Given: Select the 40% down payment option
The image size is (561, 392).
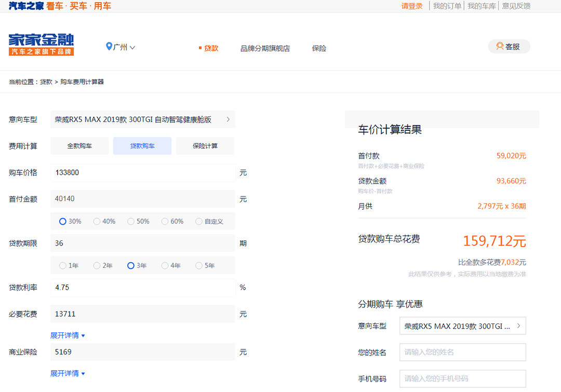Looking at the screenshot, I should (x=97, y=221).
